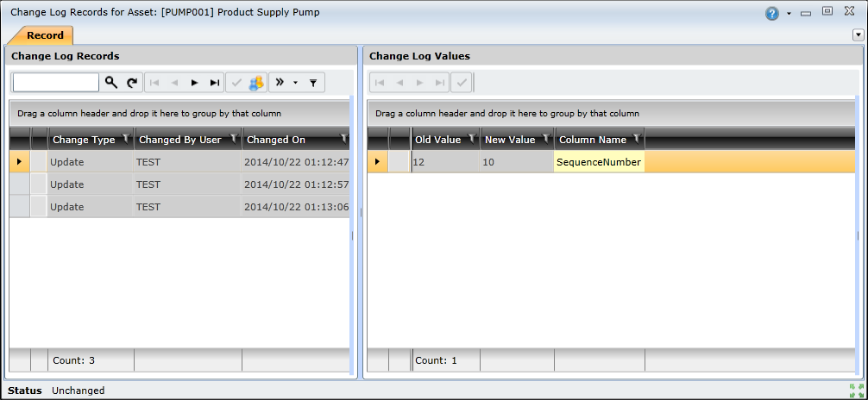Click TEST cell in the 01:13:06 row
This screenshot has height=400, width=868.
188,207
